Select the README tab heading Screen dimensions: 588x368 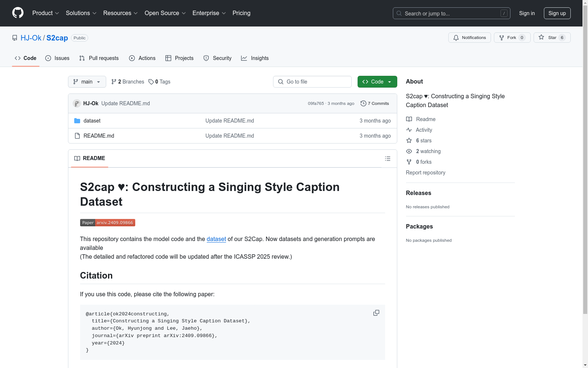click(x=90, y=158)
